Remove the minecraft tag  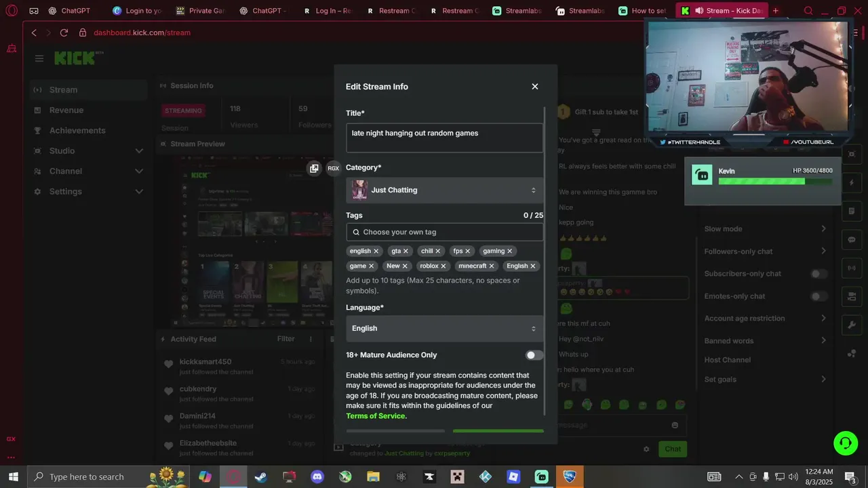coord(492,266)
